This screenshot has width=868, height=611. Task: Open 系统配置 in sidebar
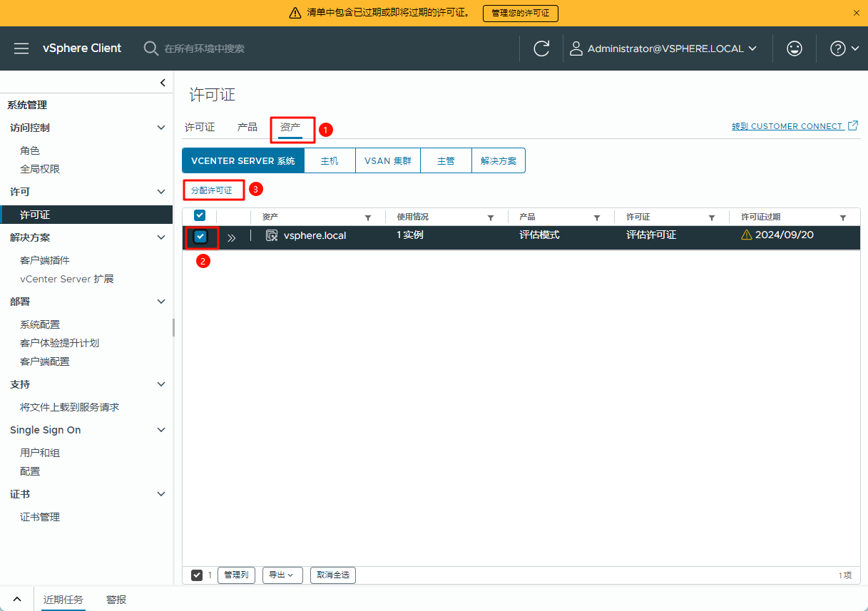click(x=40, y=324)
